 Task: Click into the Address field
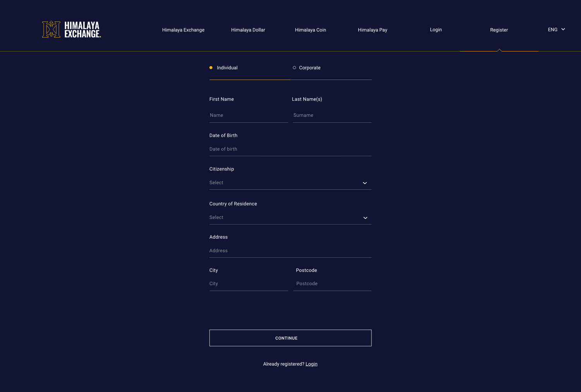(x=290, y=251)
